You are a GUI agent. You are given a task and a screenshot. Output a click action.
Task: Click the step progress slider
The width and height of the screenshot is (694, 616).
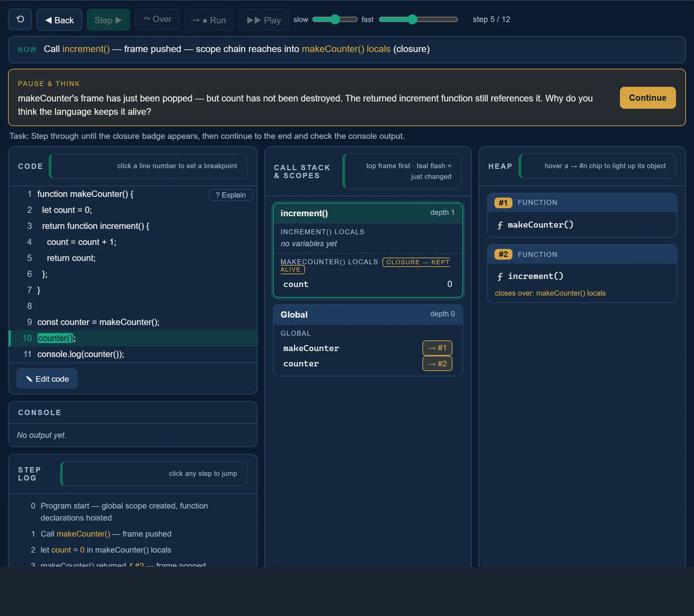[418, 20]
